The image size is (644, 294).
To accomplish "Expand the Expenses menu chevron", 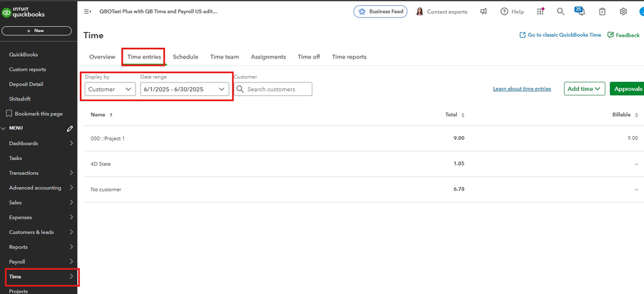I will [x=72, y=217].
